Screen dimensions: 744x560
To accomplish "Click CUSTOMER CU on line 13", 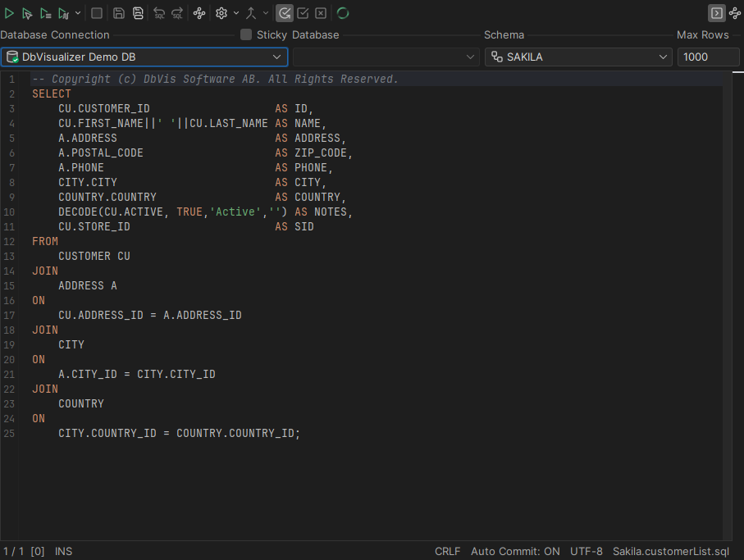I will tap(94, 256).
